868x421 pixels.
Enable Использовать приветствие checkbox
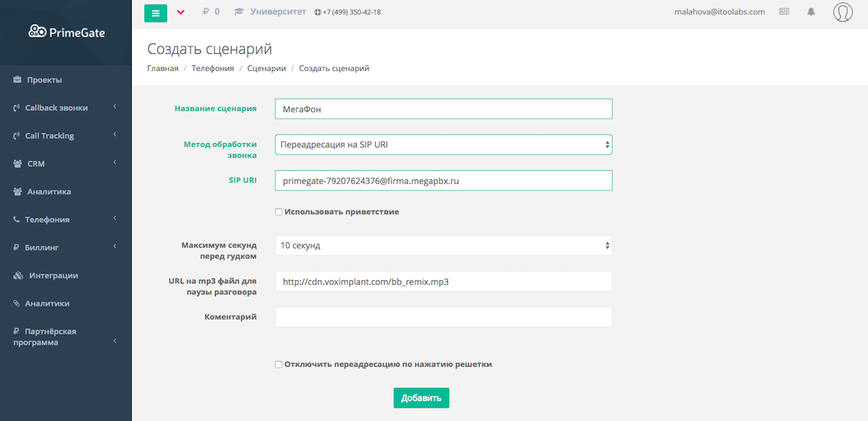(279, 212)
